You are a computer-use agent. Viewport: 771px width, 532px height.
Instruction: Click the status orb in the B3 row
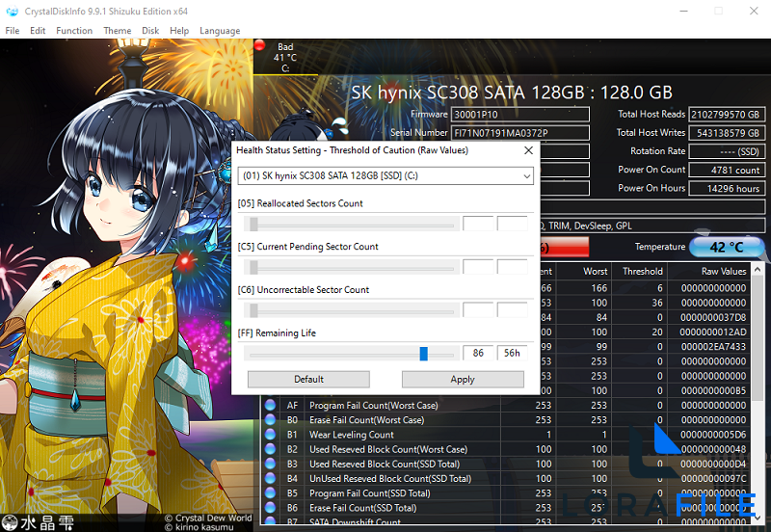[x=270, y=464]
